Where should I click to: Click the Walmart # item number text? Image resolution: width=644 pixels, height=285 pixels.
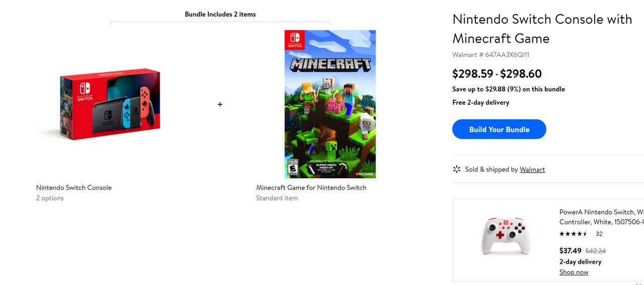pos(491,54)
